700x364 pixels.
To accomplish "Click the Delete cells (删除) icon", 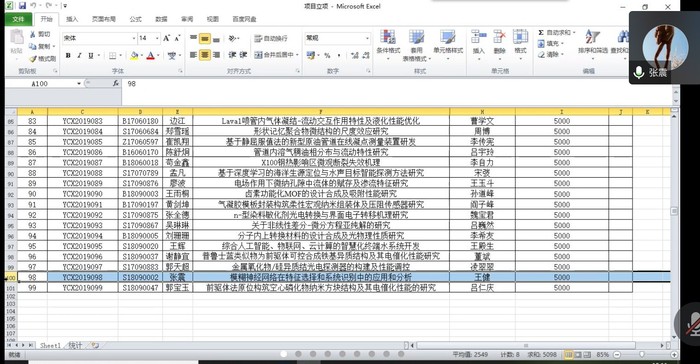I will tap(500, 37).
